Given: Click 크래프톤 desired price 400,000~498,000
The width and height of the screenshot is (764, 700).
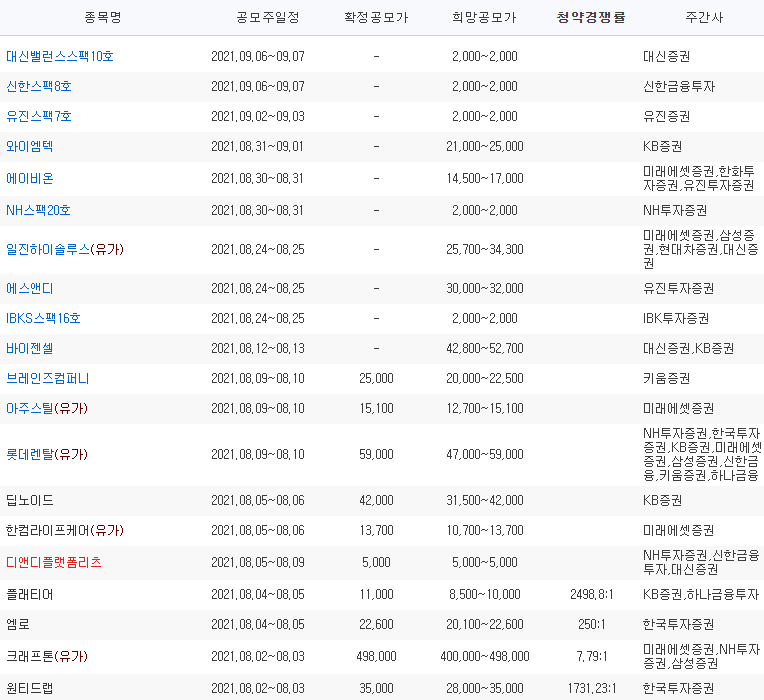Looking at the screenshot, I should (485, 657).
